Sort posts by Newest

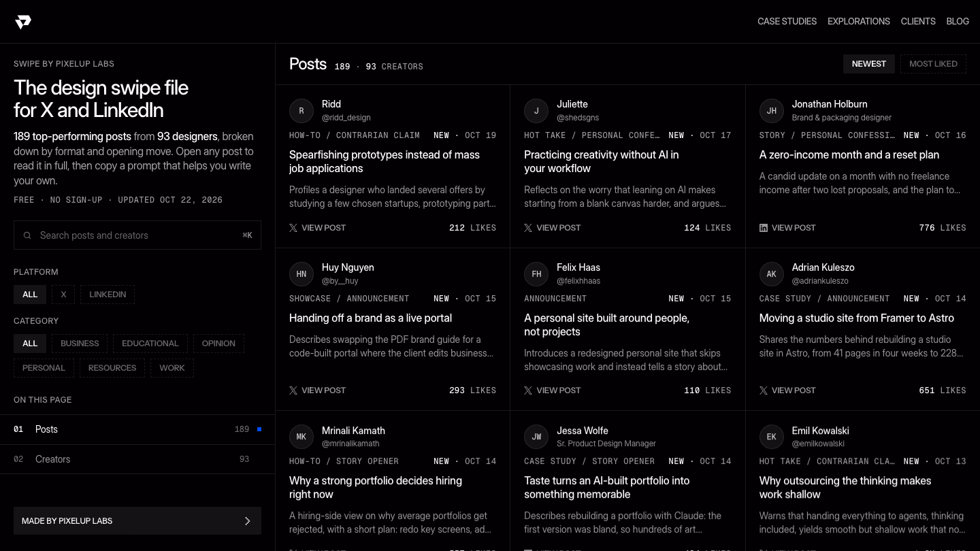point(869,64)
